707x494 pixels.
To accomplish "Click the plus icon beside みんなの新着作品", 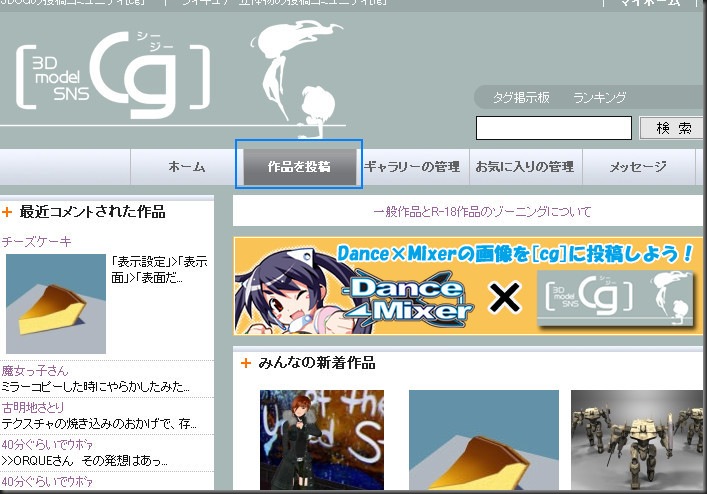I will pos(246,363).
